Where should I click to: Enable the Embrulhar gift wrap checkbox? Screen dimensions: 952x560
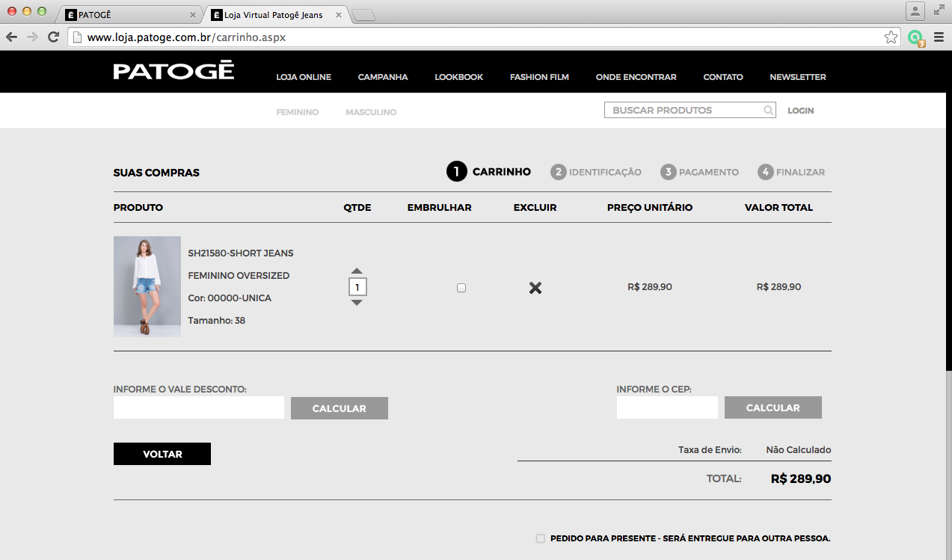click(461, 288)
